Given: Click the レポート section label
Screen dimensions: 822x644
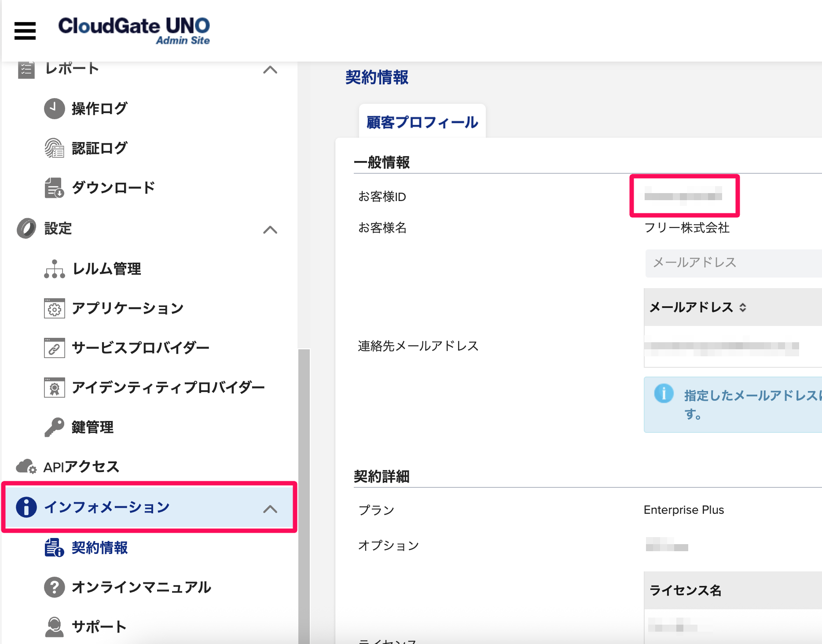Looking at the screenshot, I should tap(72, 69).
